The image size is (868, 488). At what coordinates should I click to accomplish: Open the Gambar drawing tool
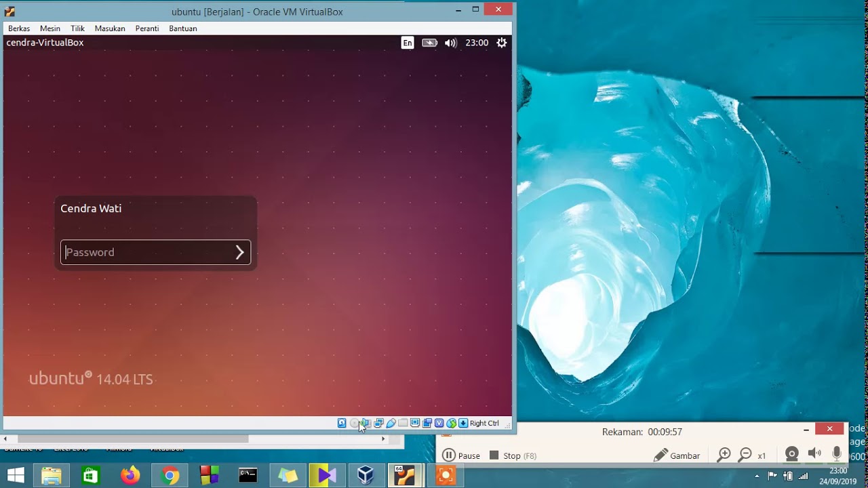(677, 455)
